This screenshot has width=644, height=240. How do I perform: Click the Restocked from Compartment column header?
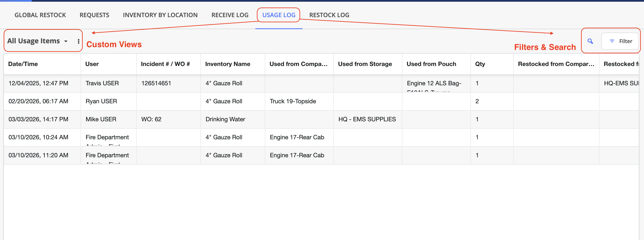pos(556,64)
